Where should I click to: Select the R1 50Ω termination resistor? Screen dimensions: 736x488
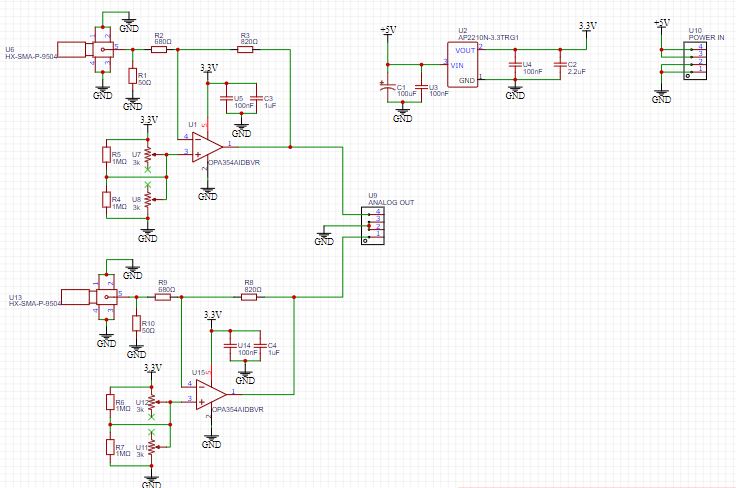pyautogui.click(x=132, y=76)
